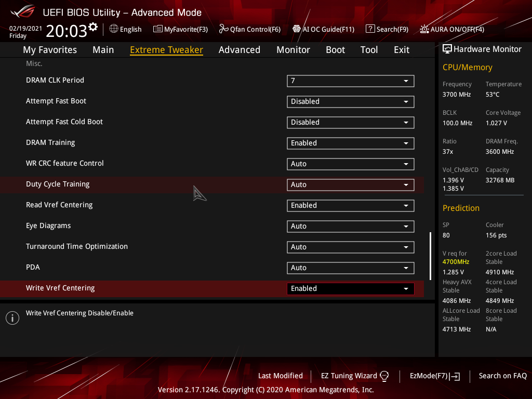532x399 pixels.
Task: Switch to My Favorites tab
Action: coord(50,50)
